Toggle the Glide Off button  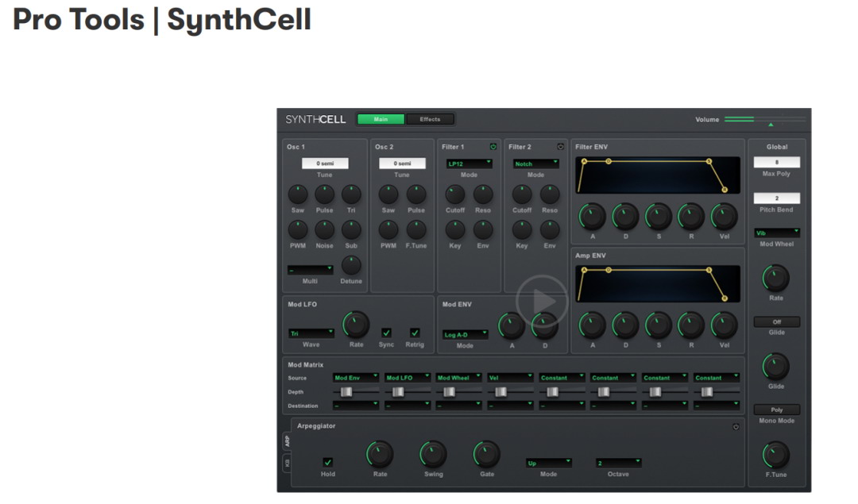click(x=776, y=322)
